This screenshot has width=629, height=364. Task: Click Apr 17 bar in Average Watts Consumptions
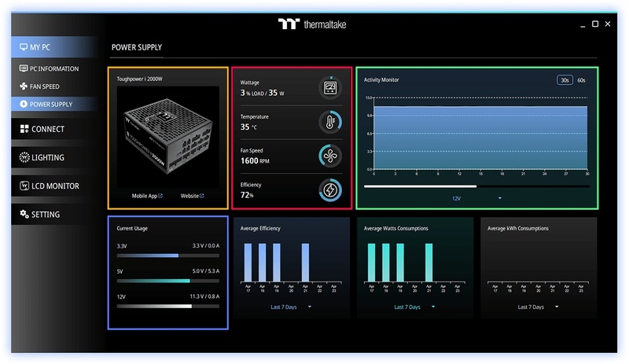(x=371, y=262)
